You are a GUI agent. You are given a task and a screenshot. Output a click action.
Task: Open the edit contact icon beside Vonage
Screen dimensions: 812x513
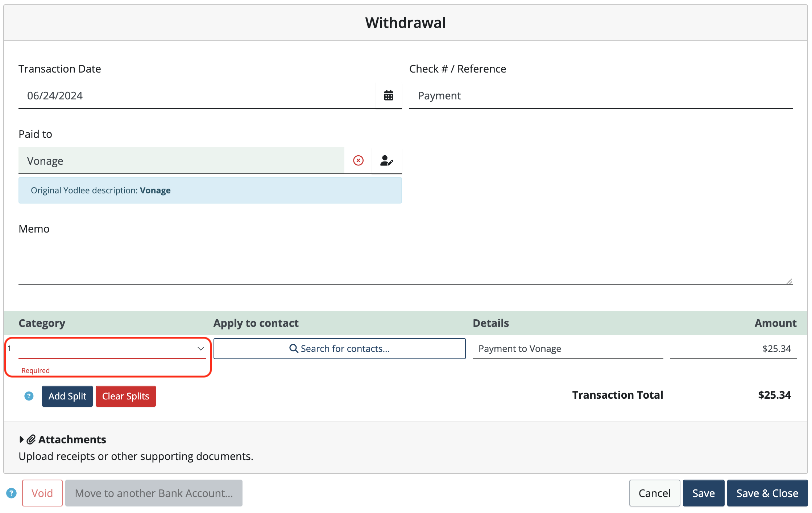[386, 160]
